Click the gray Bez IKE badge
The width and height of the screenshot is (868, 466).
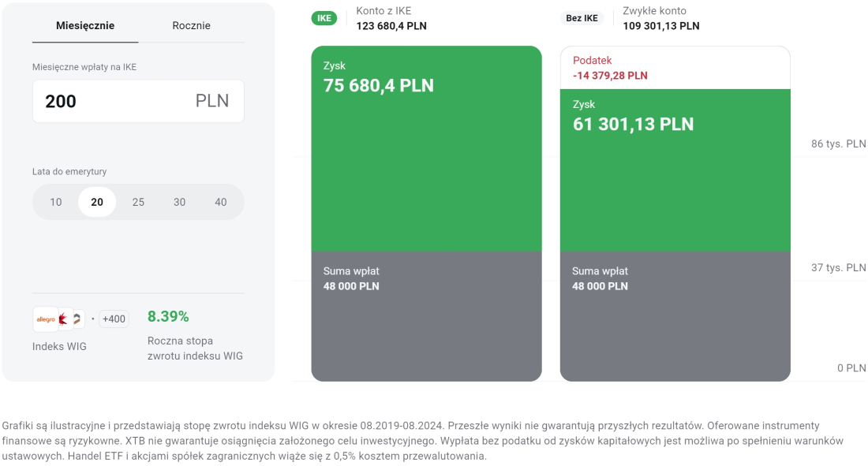[582, 18]
